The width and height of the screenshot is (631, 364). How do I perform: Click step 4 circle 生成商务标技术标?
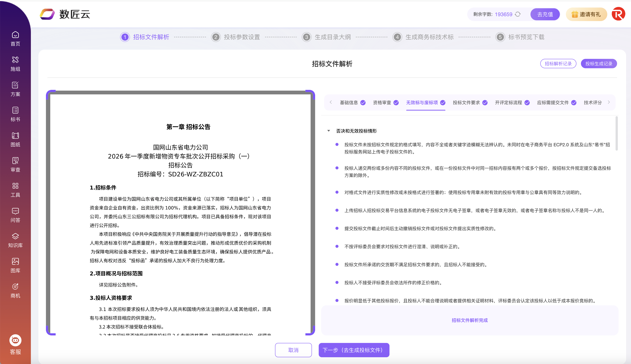(x=397, y=37)
